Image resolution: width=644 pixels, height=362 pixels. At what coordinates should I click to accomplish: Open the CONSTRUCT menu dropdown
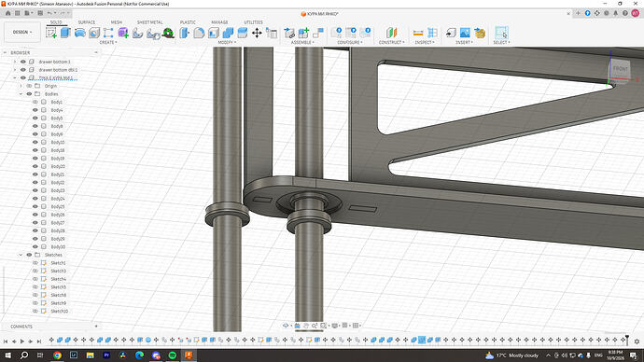coord(391,42)
